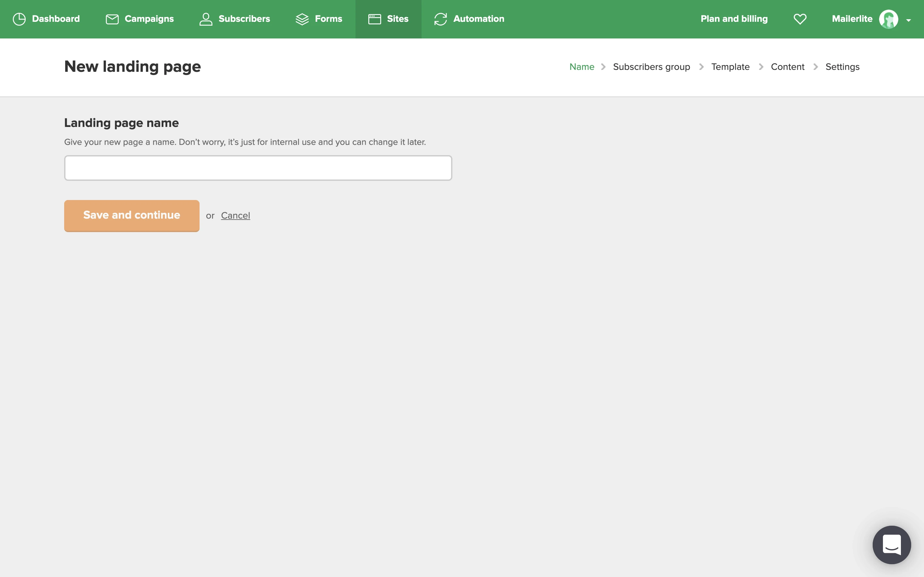Image resolution: width=924 pixels, height=577 pixels.
Task: Jump to the Template step
Action: tap(730, 67)
